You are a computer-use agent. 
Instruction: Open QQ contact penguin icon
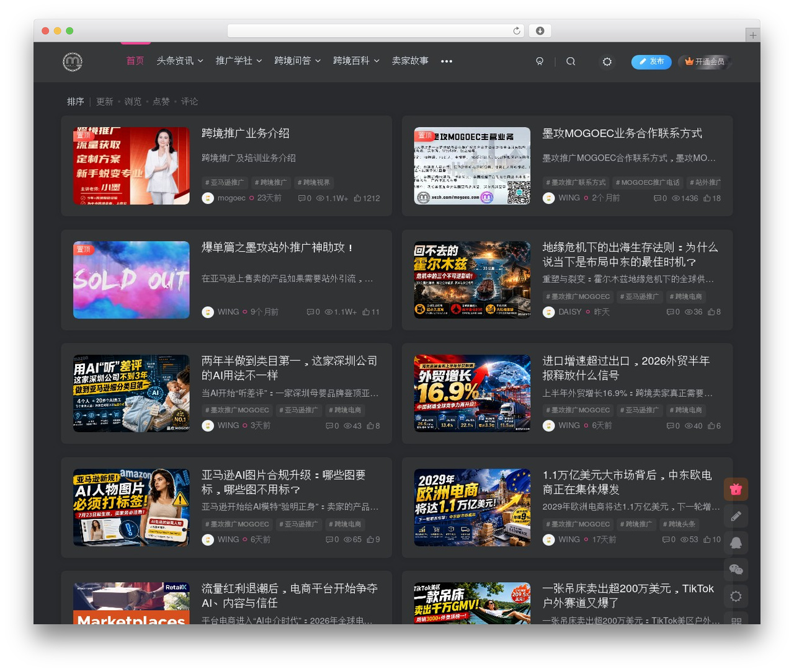pos(736,542)
